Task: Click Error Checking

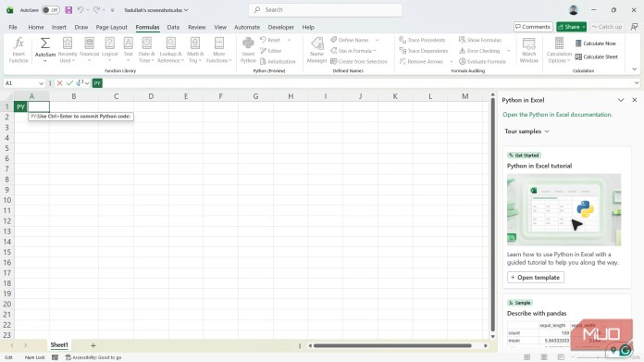Action: 479,51
